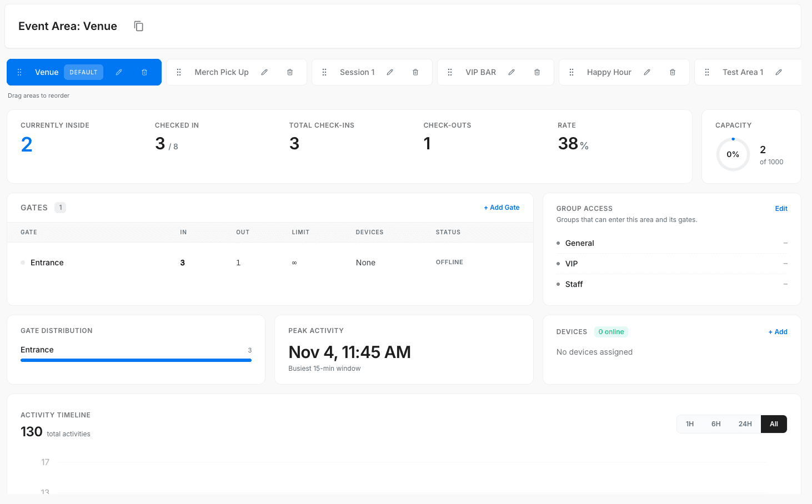Edit the VIP BAR area name
The height and width of the screenshot is (504, 812).
pos(512,72)
